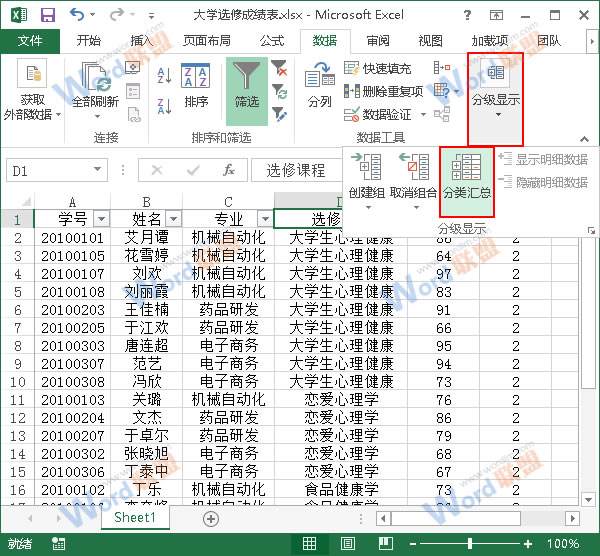Switch to the 视图 view tab

click(430, 41)
